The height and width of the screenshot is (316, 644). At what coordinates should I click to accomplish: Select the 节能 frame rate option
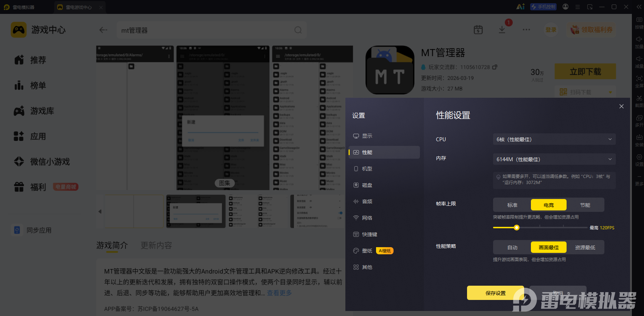pyautogui.click(x=585, y=205)
